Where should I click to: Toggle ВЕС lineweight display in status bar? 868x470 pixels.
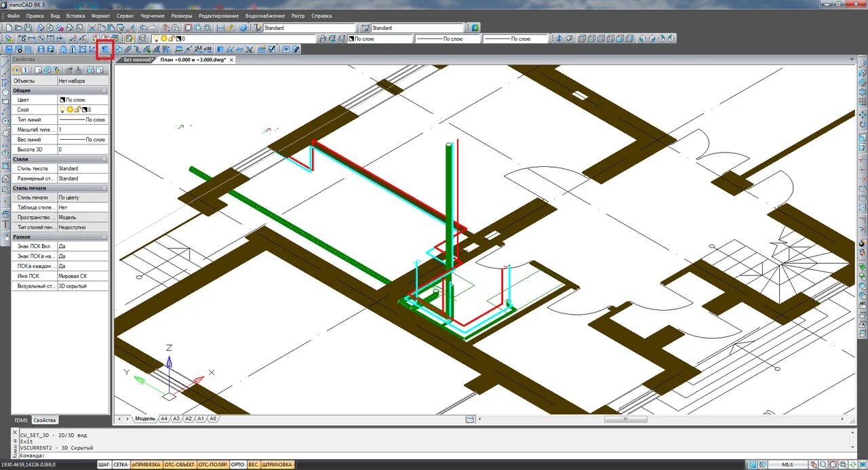click(x=253, y=465)
